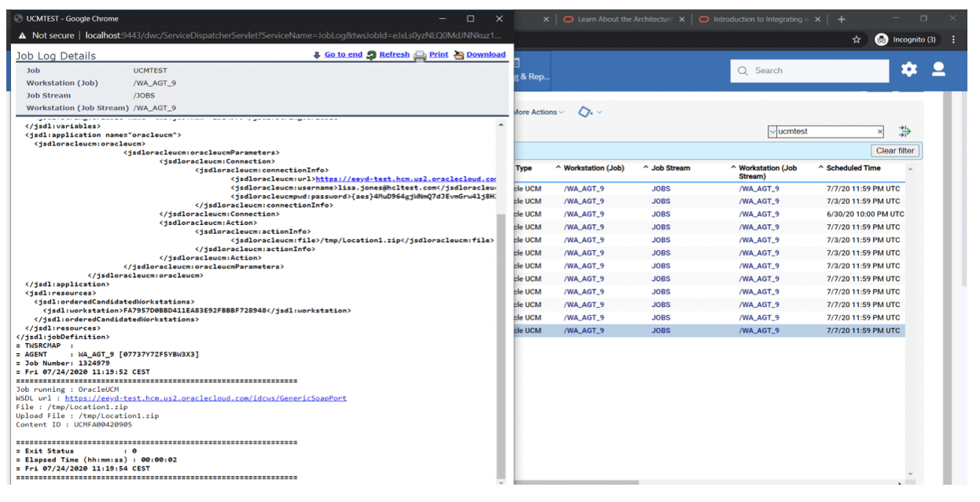Click the Clear filter button
This screenshot has width=980, height=502.
(x=894, y=150)
